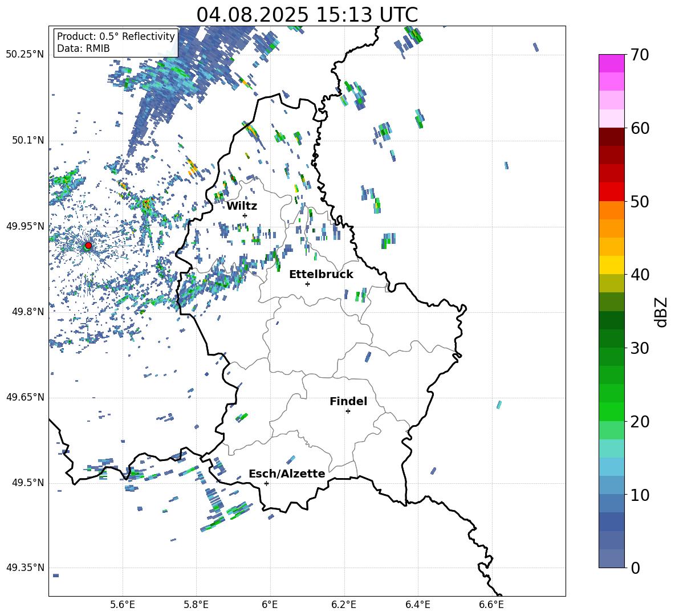Pick the magenta top colorbar segment
This screenshot has height=616, width=675.
(x=612, y=63)
